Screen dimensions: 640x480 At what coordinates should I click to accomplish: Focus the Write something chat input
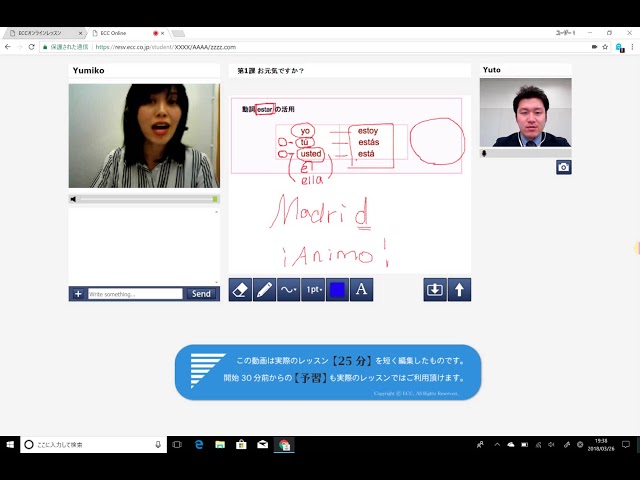click(135, 294)
